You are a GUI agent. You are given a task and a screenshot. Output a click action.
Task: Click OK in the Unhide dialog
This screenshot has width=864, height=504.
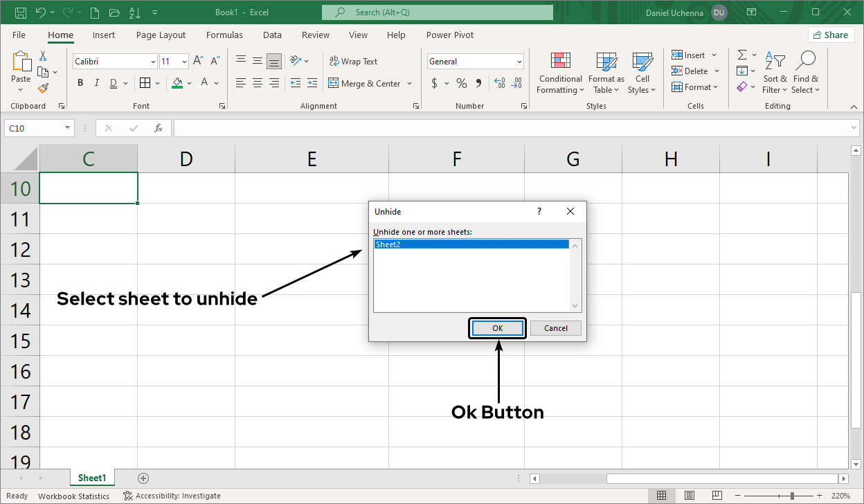[x=497, y=327]
